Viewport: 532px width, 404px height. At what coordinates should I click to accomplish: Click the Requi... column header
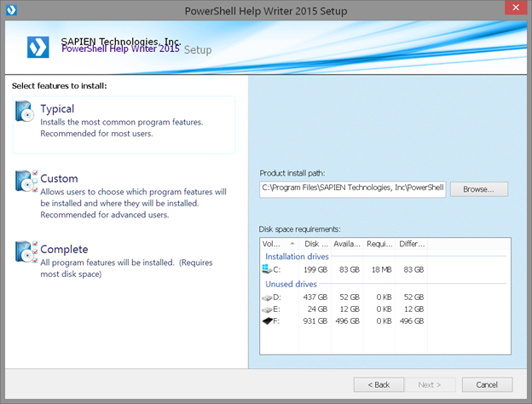click(379, 244)
